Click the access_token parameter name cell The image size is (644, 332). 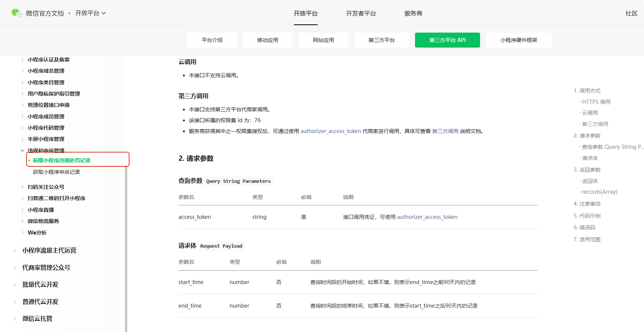195,217
